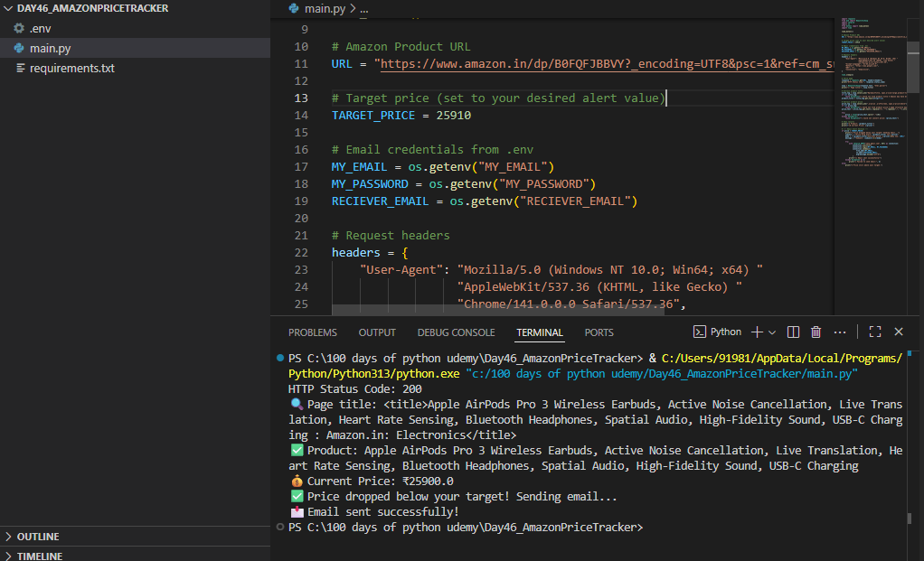The height and width of the screenshot is (561, 924).
Task: Select the TERMINAL tab
Action: [x=540, y=332]
